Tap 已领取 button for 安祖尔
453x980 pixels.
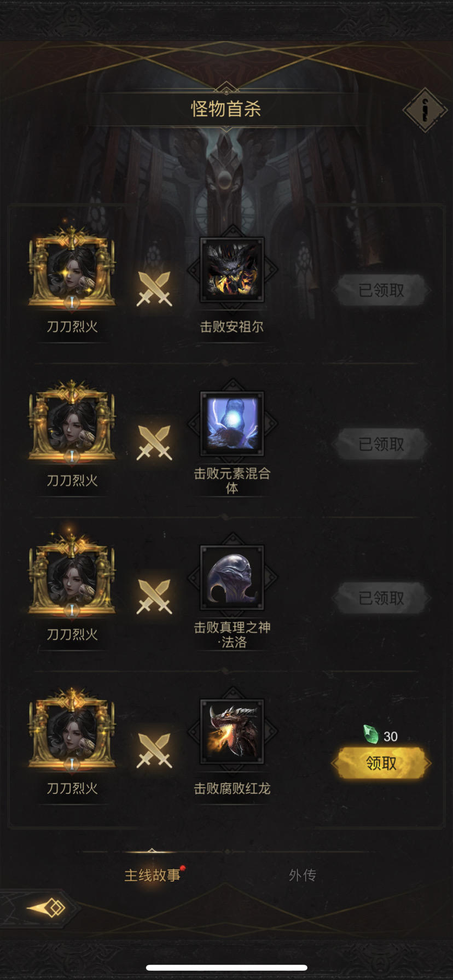[x=381, y=290]
